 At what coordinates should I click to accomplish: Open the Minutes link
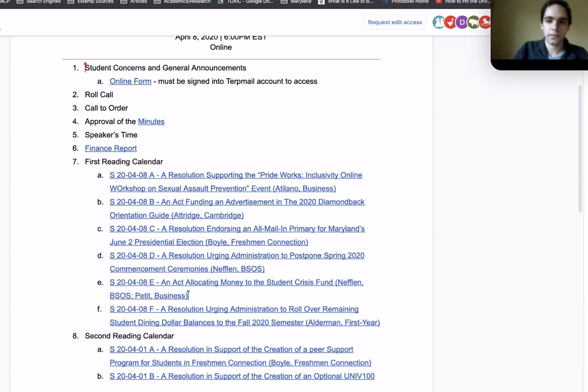151,121
